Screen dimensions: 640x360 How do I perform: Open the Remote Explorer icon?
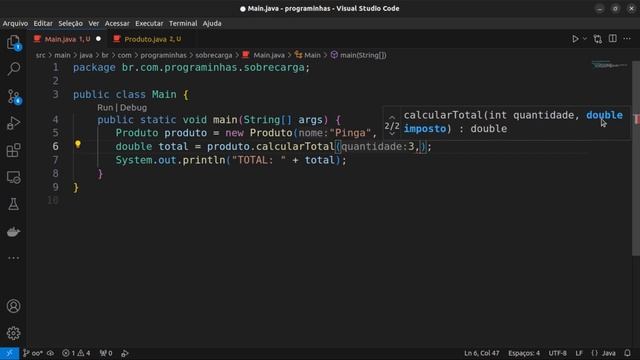click(x=13, y=177)
